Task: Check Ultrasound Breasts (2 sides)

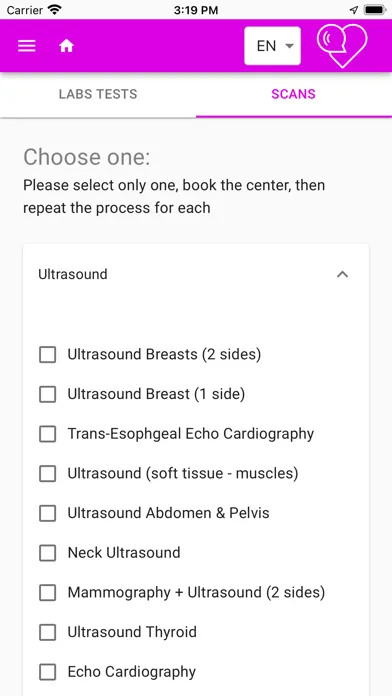Action: (x=48, y=355)
